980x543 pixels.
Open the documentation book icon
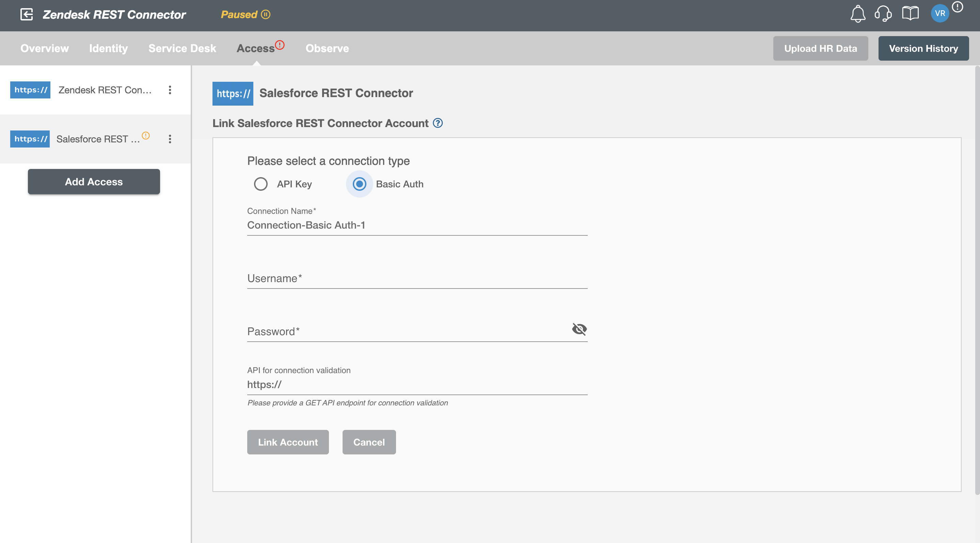(910, 14)
